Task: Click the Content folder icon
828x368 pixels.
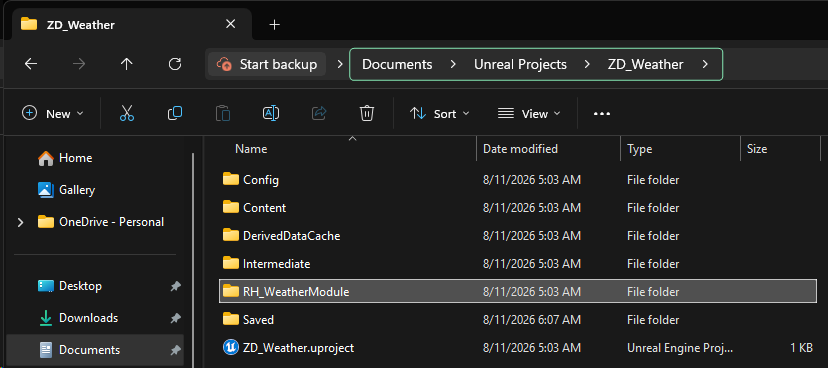Action: [231, 207]
